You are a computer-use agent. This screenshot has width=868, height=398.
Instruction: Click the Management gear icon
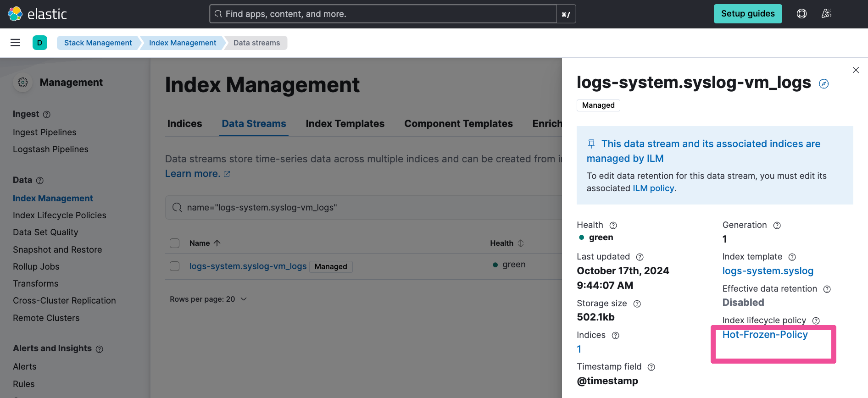[22, 83]
